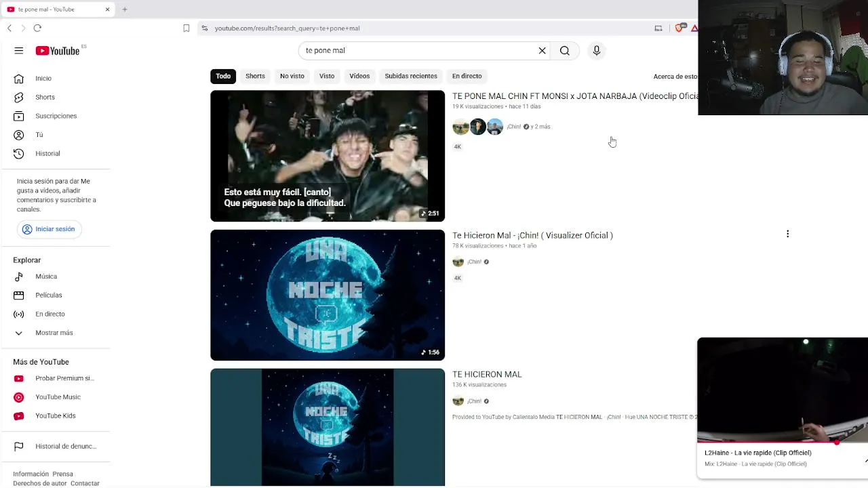The image size is (868, 488).
Task: Close the 'te pone mal - YouTube' browser tab
Action: point(107,9)
